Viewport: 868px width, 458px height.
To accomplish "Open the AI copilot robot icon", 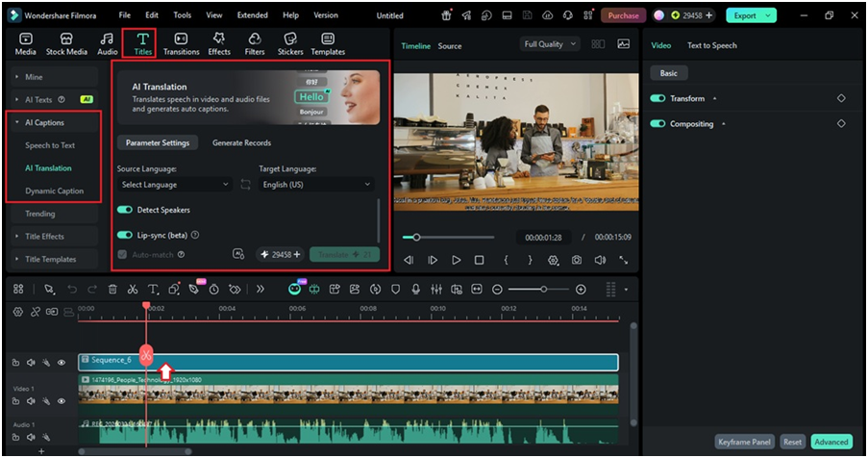I will 294,289.
